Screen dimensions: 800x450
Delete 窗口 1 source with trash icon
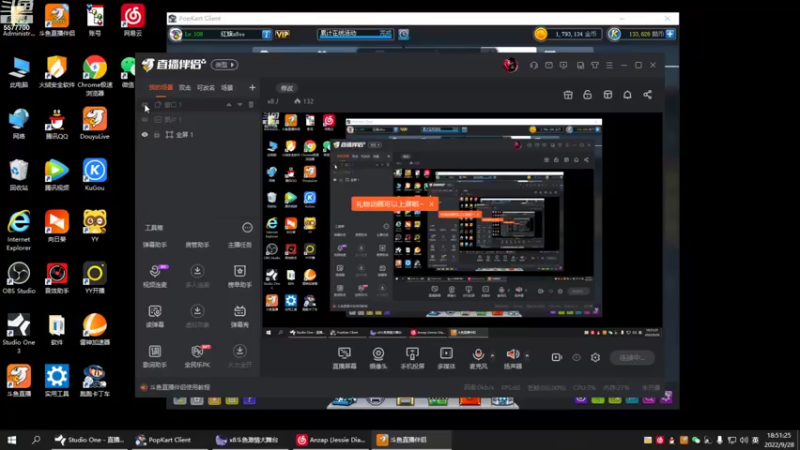(x=251, y=105)
